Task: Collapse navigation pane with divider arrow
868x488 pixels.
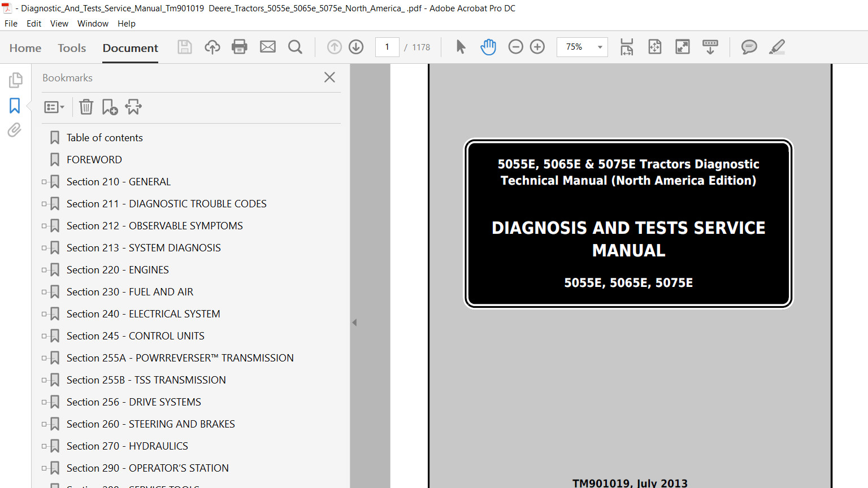Action: click(x=354, y=323)
